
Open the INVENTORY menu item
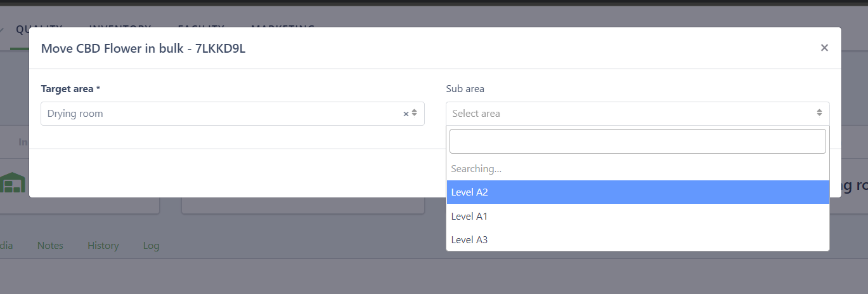tap(120, 29)
